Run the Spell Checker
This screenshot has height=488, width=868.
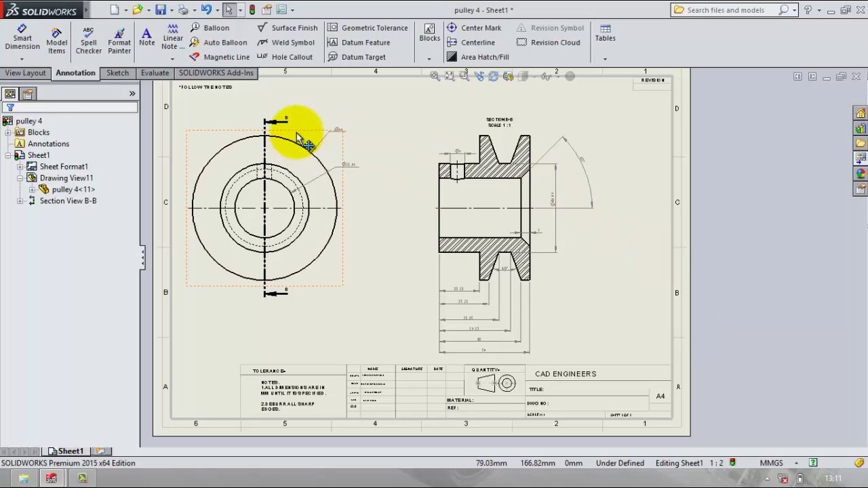[88, 41]
